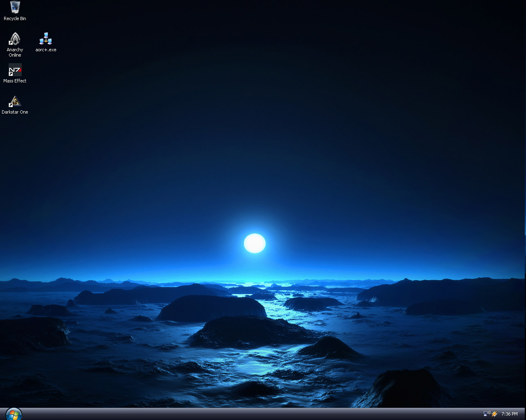526x420 pixels.
Task: Click the shortcut arrow on Anarchy Online
Action: [x=11, y=43]
